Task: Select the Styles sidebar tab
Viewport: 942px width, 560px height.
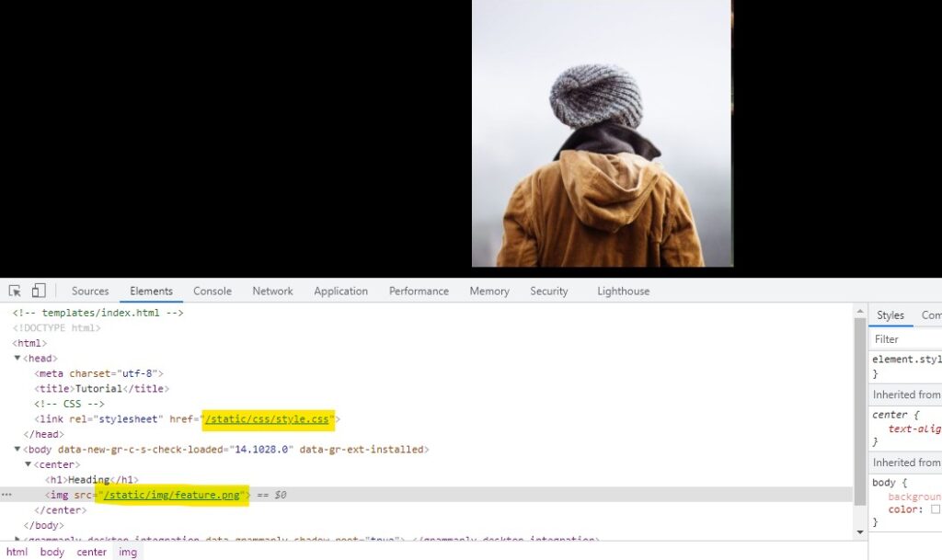Action: [x=890, y=315]
